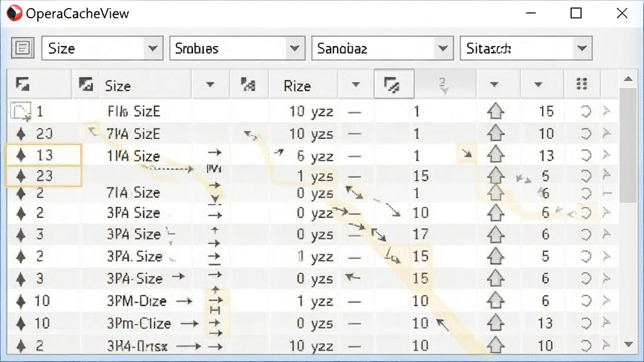
Task: Select the 6 yzz value cell
Action: click(315, 156)
